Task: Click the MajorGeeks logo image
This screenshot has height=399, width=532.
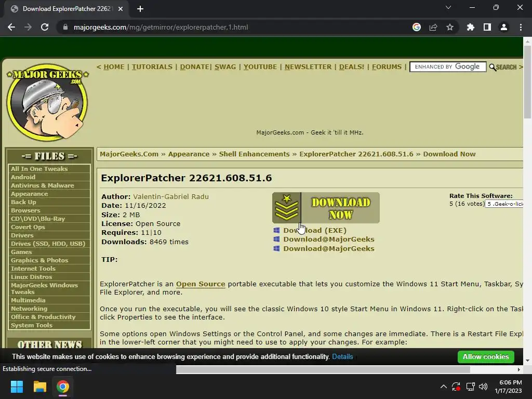Action: 47,102
